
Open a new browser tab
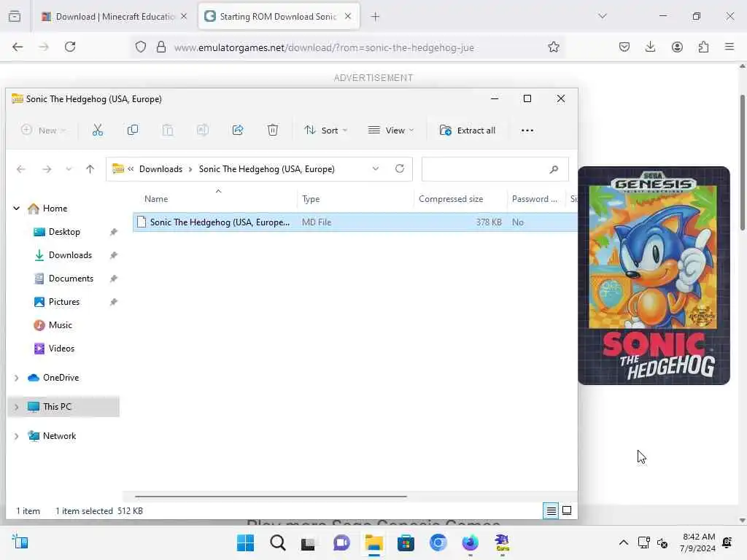click(376, 17)
